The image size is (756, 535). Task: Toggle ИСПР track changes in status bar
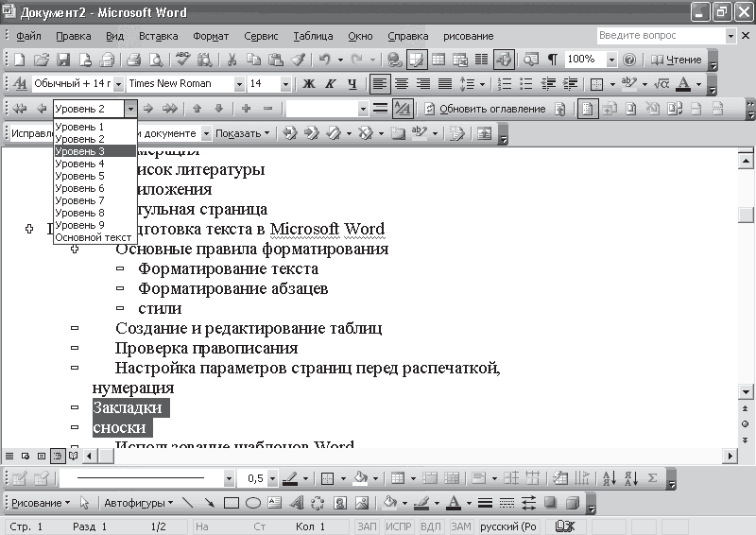400,526
